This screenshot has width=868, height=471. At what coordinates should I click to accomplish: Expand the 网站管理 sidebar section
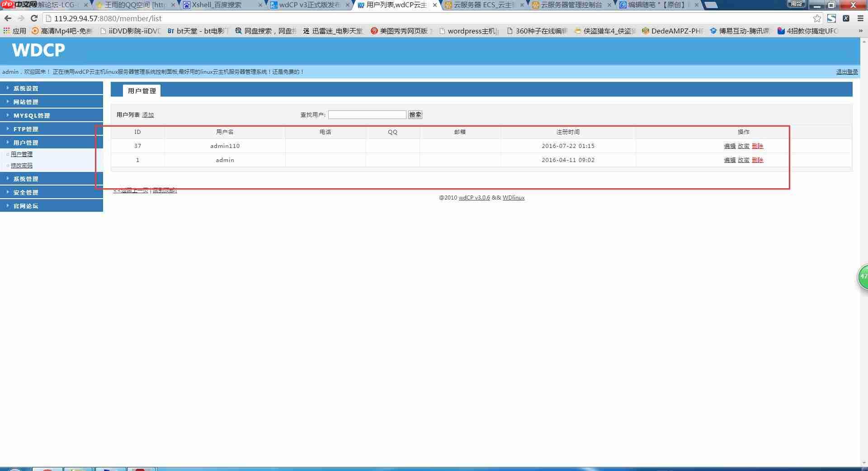[x=26, y=101]
